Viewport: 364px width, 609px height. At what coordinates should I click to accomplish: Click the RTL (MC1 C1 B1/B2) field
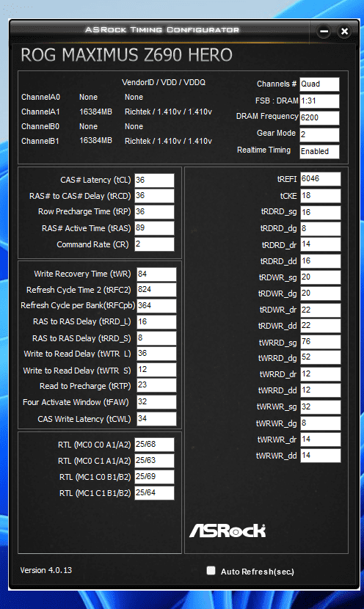(154, 493)
